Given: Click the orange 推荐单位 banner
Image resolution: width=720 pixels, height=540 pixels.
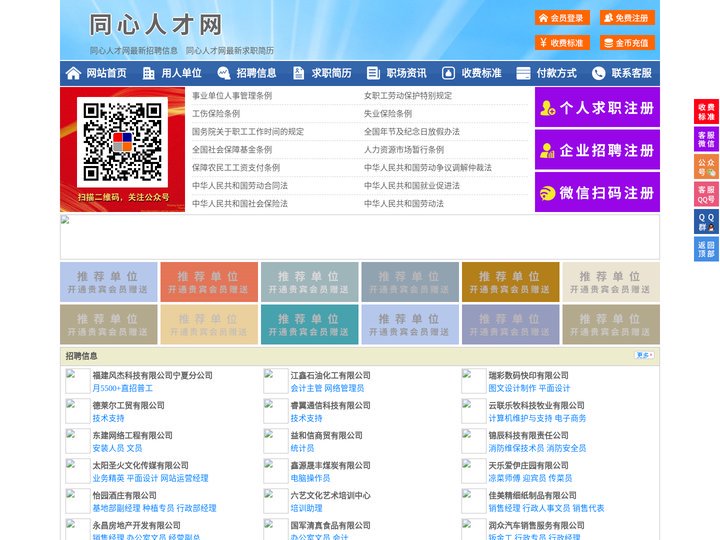Looking at the screenshot, I should (x=209, y=282).
